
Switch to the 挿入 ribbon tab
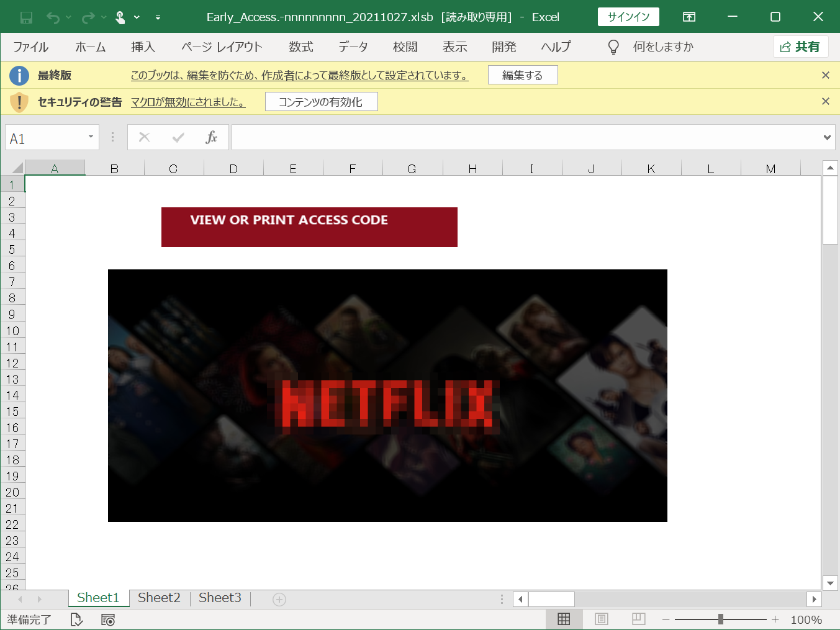(143, 47)
